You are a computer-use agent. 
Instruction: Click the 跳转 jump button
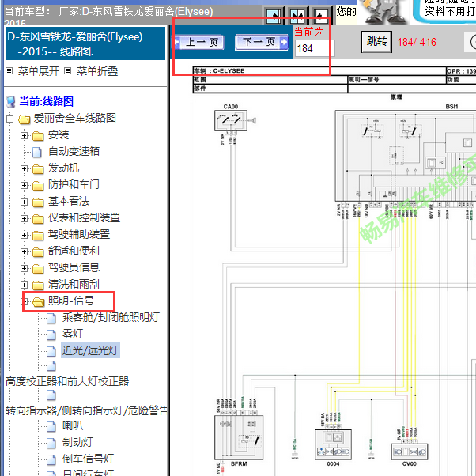376,42
